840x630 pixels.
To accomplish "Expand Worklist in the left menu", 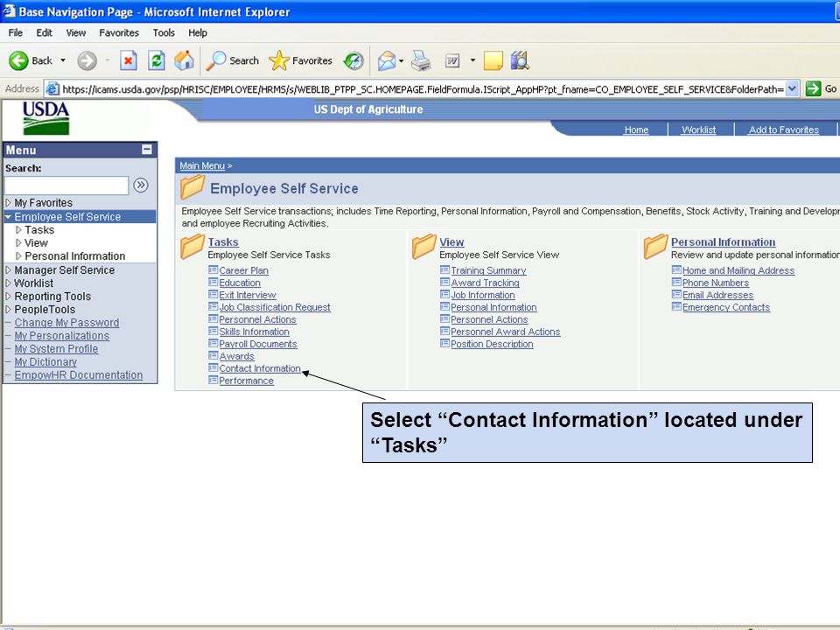I will (x=8, y=283).
